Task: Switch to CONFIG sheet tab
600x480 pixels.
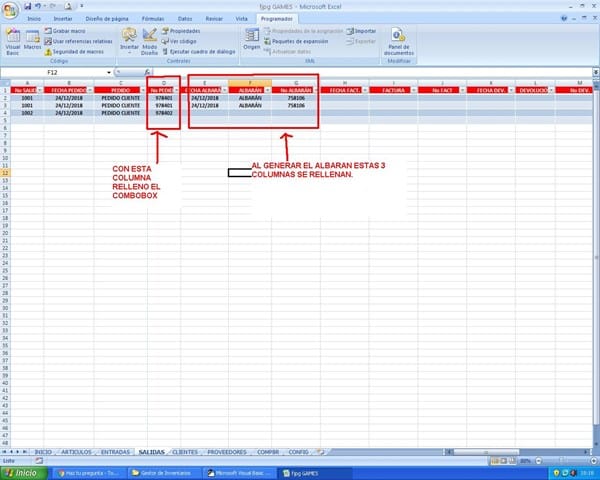Action: pos(298,452)
